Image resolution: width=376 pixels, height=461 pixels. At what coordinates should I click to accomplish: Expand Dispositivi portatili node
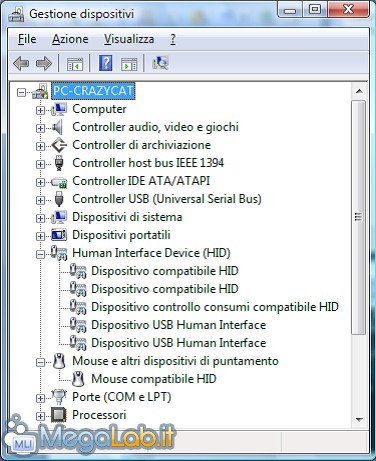point(40,236)
